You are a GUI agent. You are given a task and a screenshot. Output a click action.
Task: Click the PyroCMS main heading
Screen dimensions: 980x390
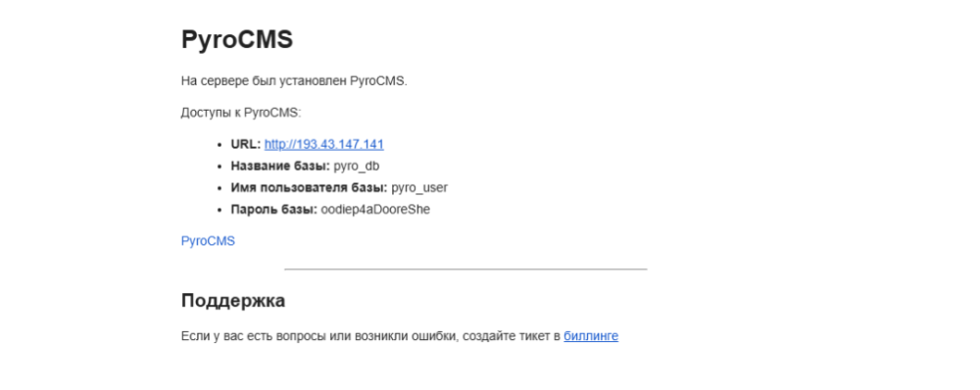(237, 40)
